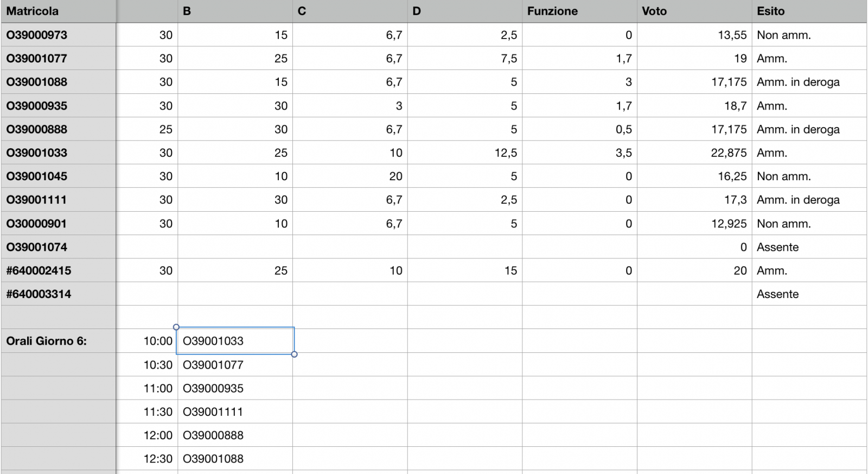Select the Assente cell in row #640003314
This screenshot has width=868, height=474.
point(808,294)
